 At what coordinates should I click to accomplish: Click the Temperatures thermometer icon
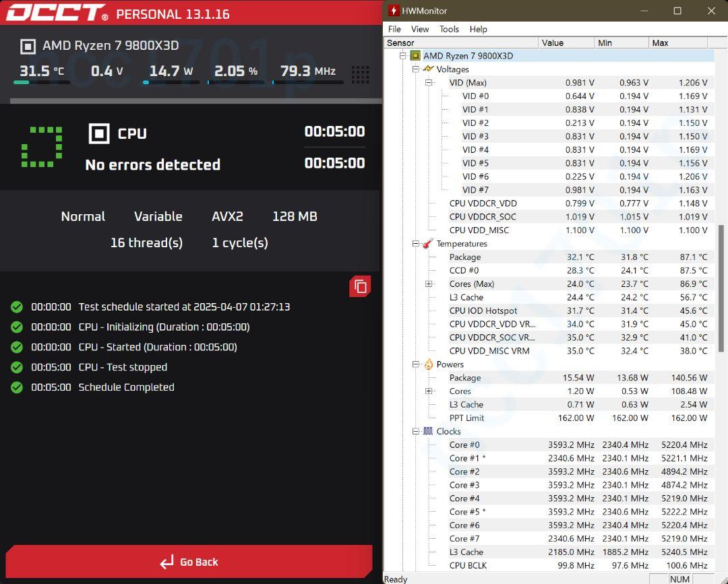pos(428,244)
